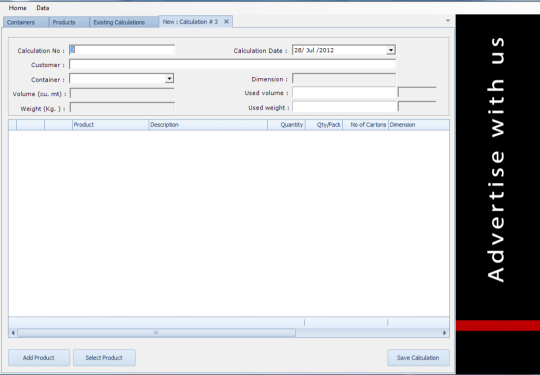
Task: Switch to the Products tab
Action: pos(69,22)
